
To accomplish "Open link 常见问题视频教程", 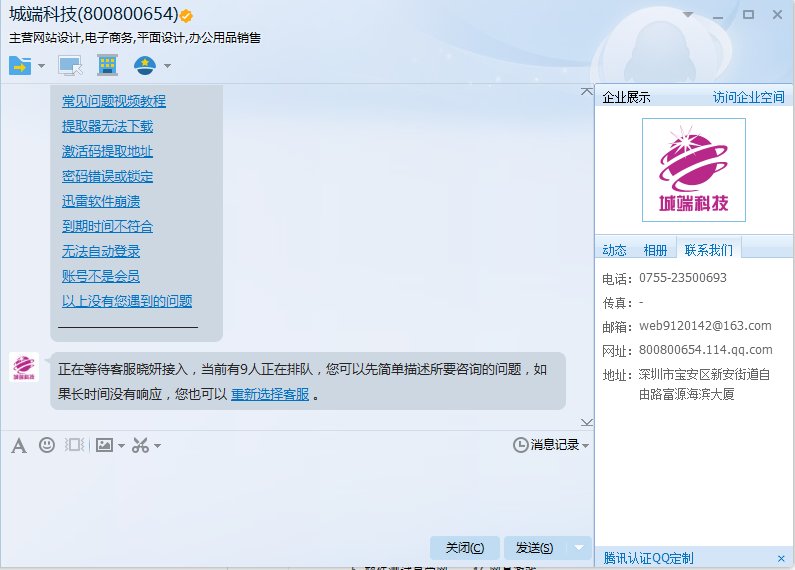I will point(114,101).
